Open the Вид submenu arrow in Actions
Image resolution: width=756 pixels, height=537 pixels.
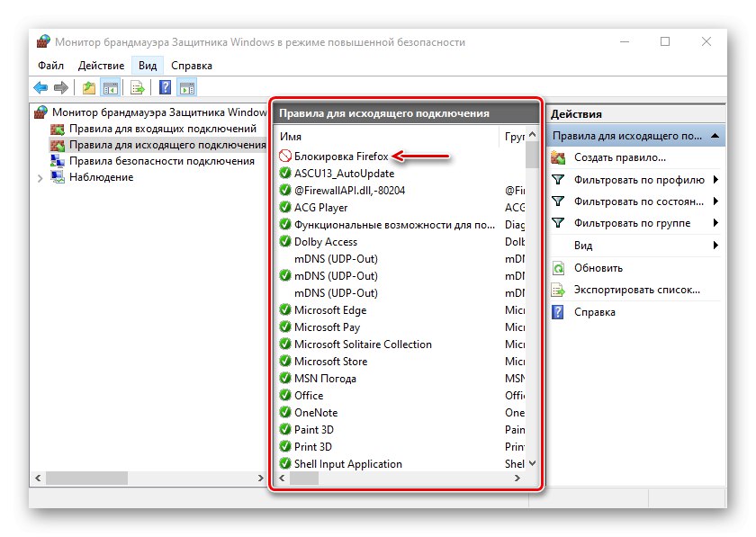click(x=716, y=245)
